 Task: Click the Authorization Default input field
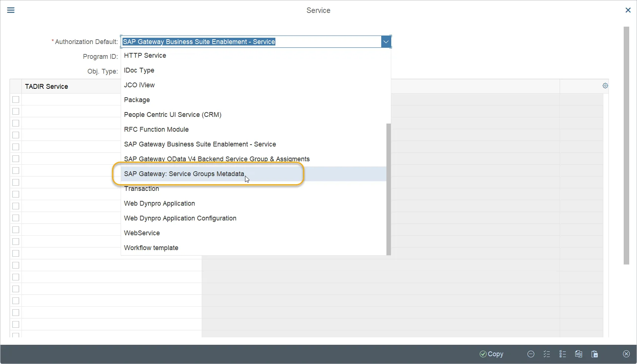251,42
